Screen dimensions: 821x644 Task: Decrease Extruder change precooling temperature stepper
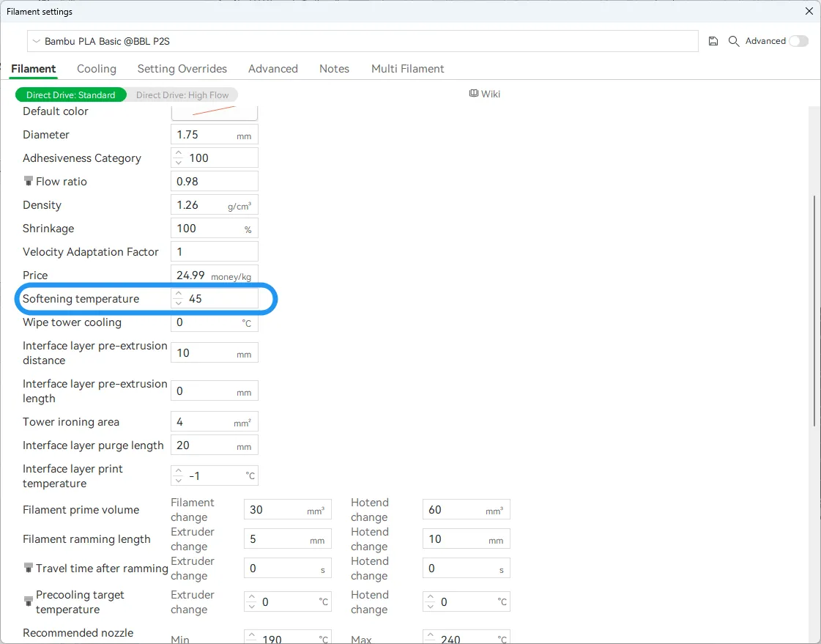pos(252,607)
